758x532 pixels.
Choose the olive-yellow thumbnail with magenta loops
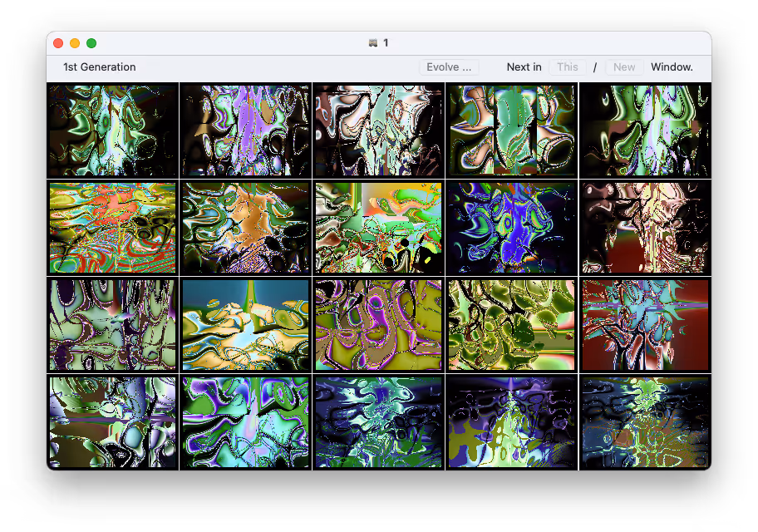click(x=378, y=325)
